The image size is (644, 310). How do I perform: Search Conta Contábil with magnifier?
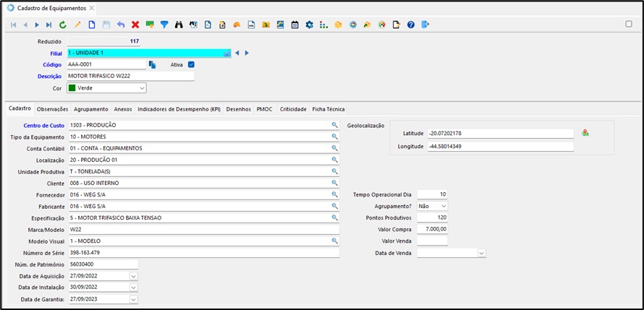pos(335,148)
